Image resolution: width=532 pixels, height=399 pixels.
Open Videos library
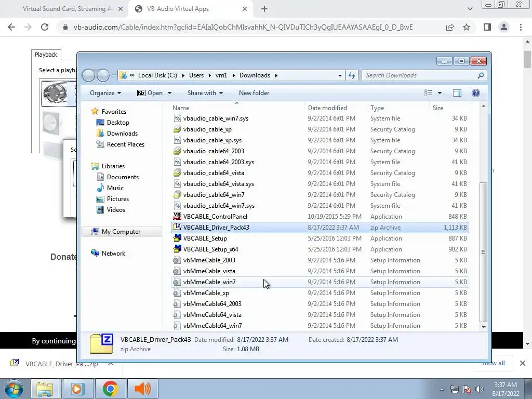coord(111,210)
